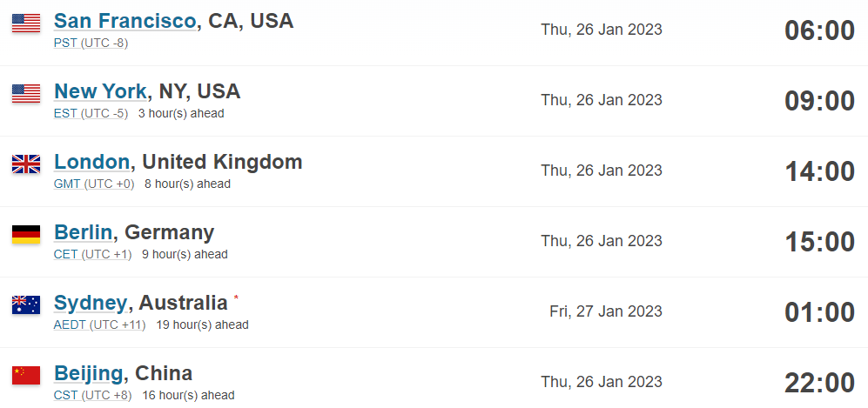Image resolution: width=868 pixels, height=408 pixels.
Task: Click the GMT time zone link
Action: click(67, 184)
